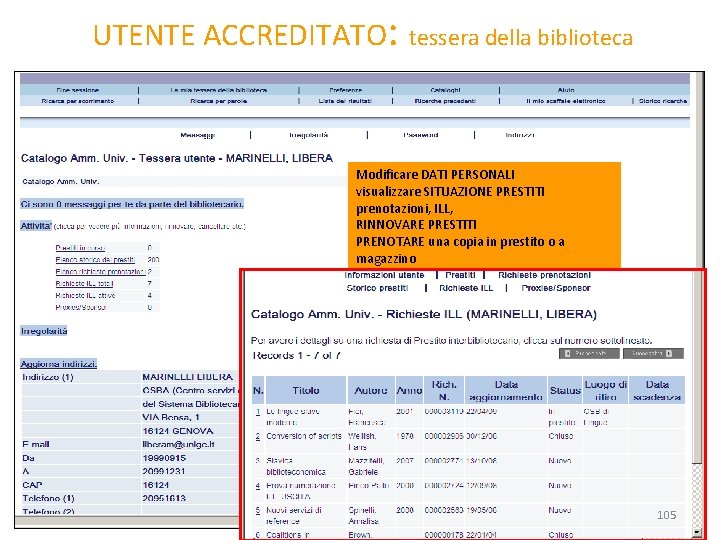This screenshot has height=540, width=720.
Task: Click the Data aggiornamento column header
Action: point(506,390)
